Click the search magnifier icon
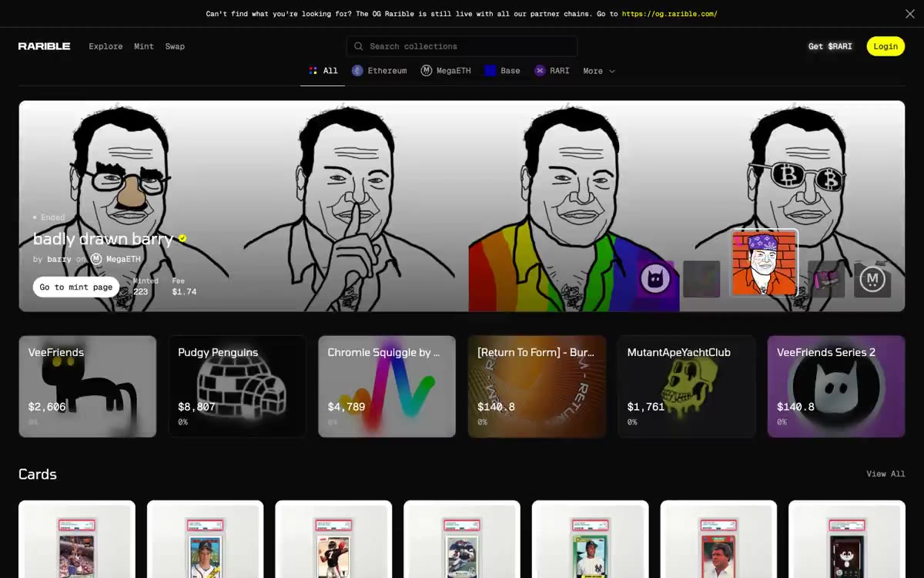 click(x=359, y=46)
